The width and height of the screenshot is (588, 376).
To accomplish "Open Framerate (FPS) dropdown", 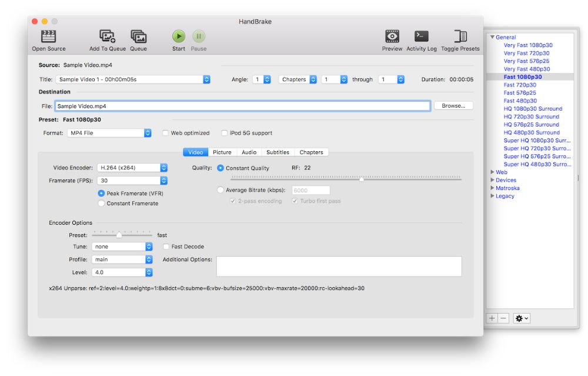I will (x=132, y=181).
